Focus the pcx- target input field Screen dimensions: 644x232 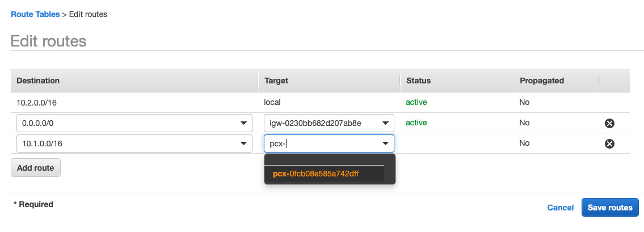pos(329,144)
